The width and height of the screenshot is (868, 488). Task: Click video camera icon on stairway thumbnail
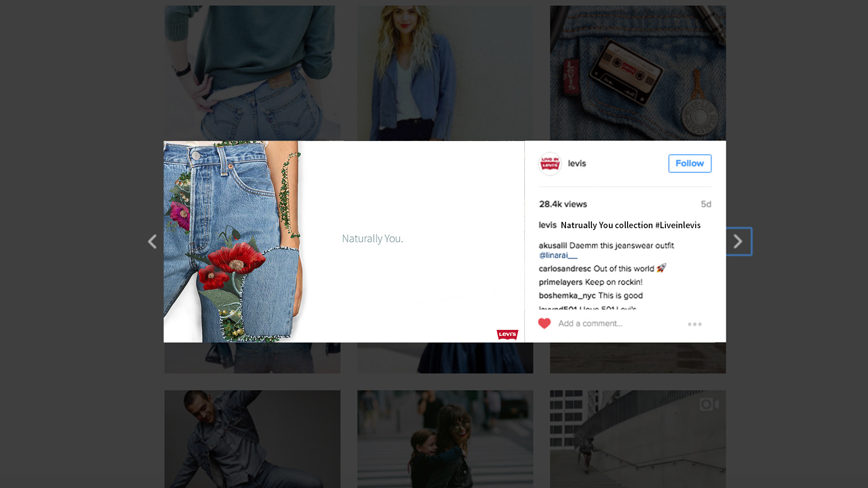(708, 404)
